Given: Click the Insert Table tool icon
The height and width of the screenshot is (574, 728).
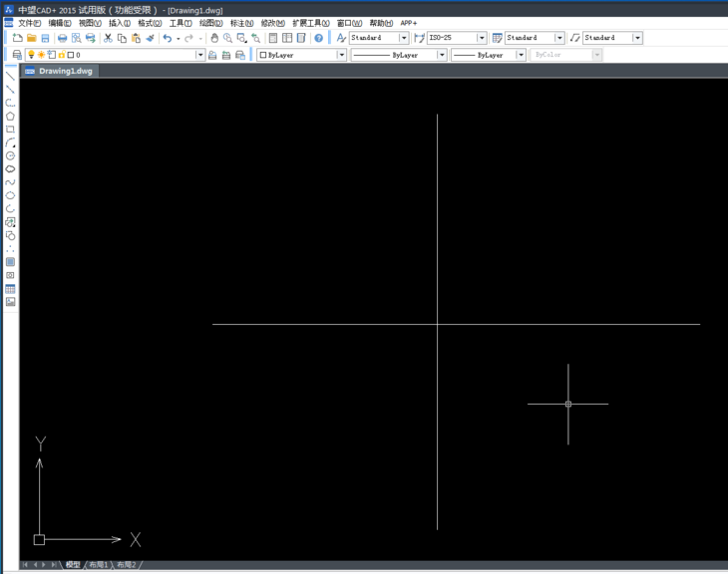Looking at the screenshot, I should tap(10, 289).
